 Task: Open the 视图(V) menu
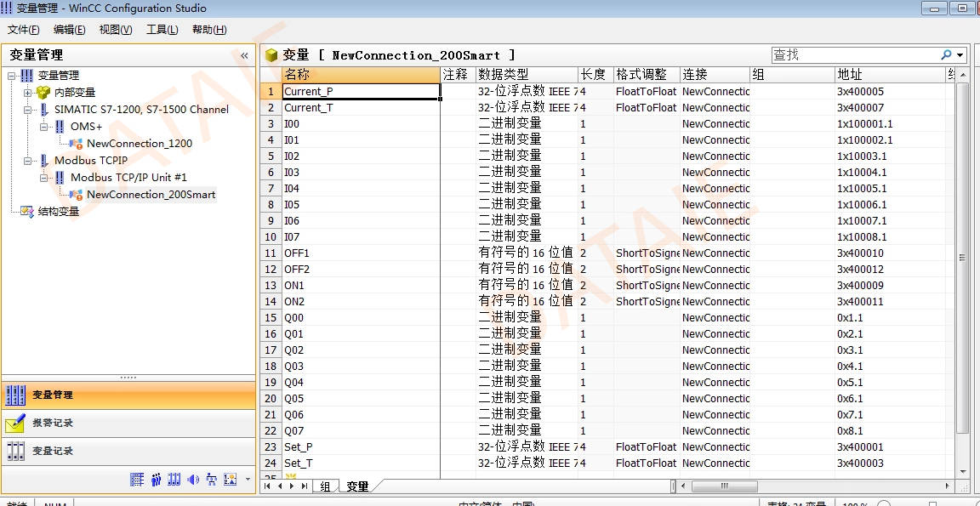click(116, 30)
